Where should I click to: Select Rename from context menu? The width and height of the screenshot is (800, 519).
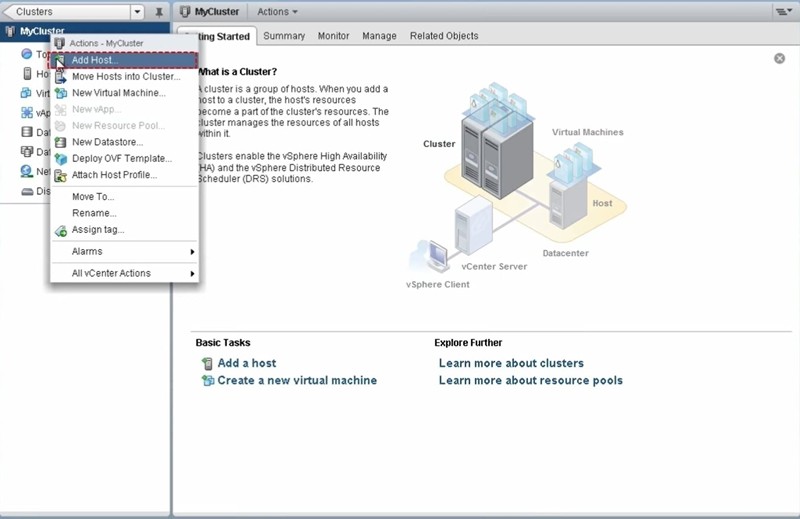pyautogui.click(x=124, y=213)
